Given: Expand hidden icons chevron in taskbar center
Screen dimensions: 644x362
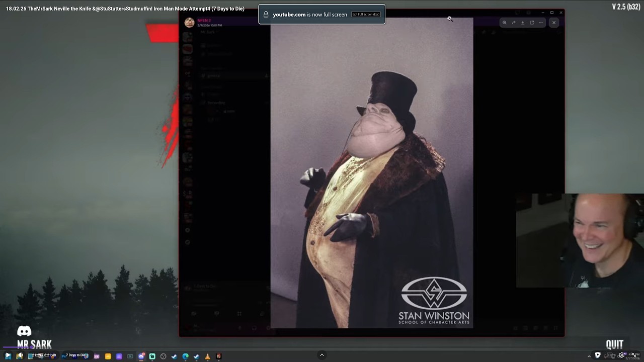Looking at the screenshot, I should [x=322, y=355].
